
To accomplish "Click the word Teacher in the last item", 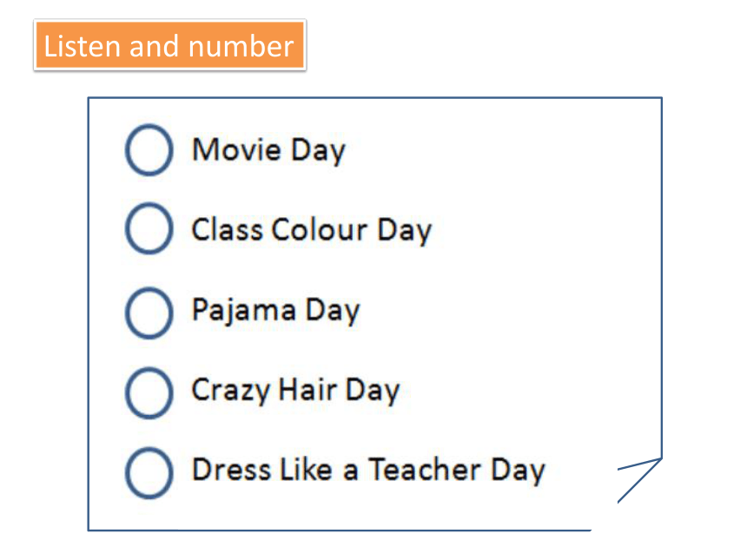I will [425, 470].
